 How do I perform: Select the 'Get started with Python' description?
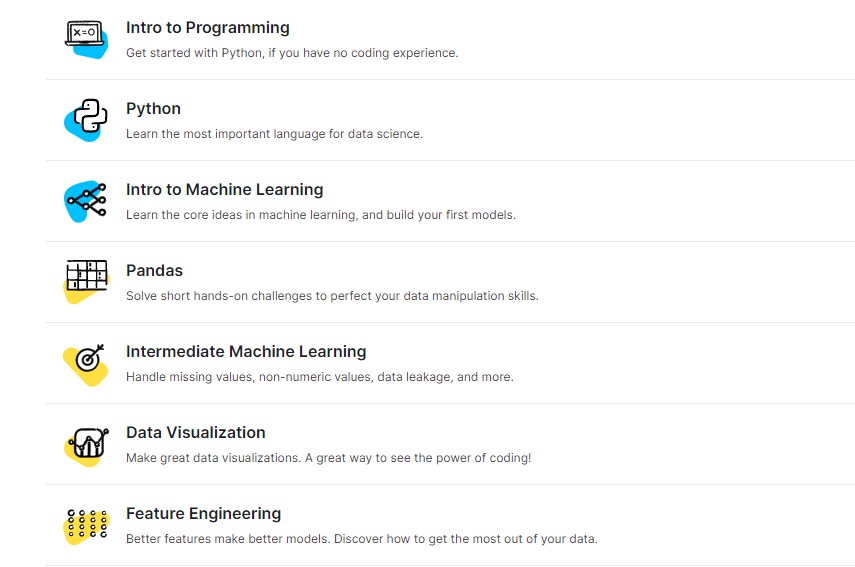292,53
